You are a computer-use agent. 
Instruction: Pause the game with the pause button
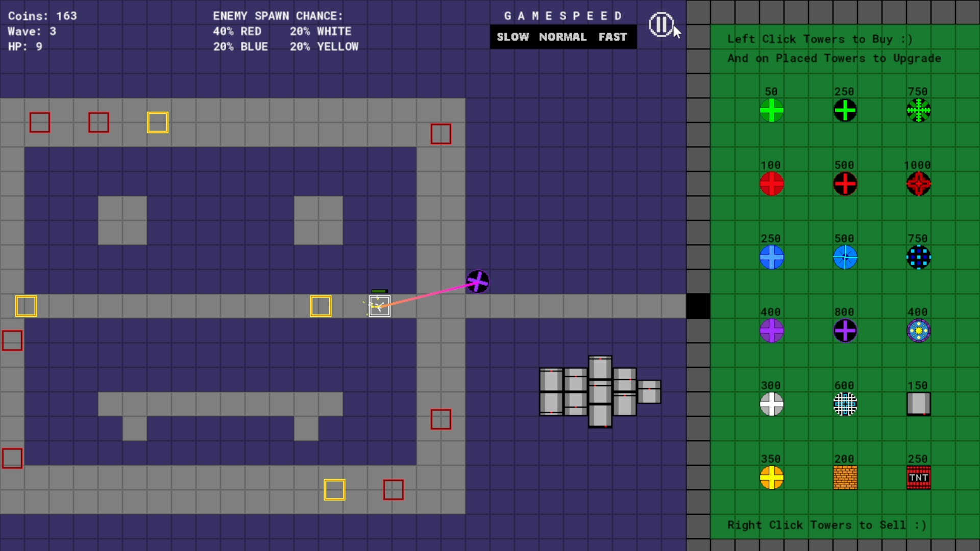tap(661, 24)
